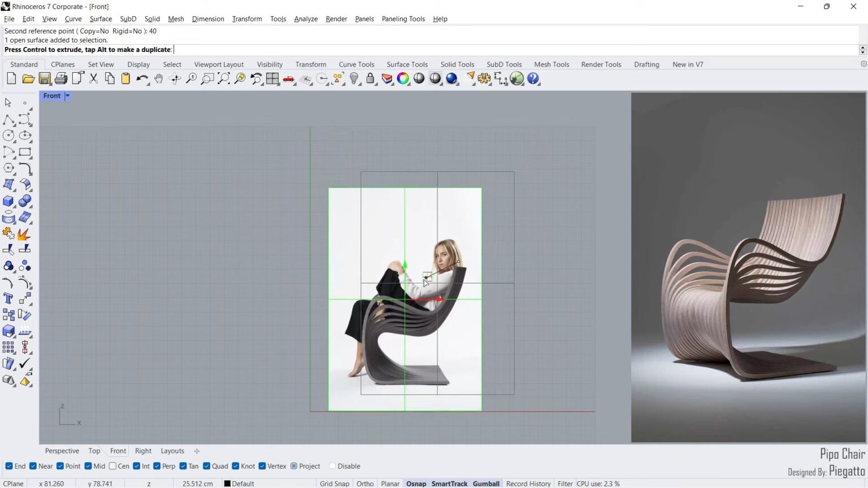Switch to the Surface Tools tab

(407, 64)
